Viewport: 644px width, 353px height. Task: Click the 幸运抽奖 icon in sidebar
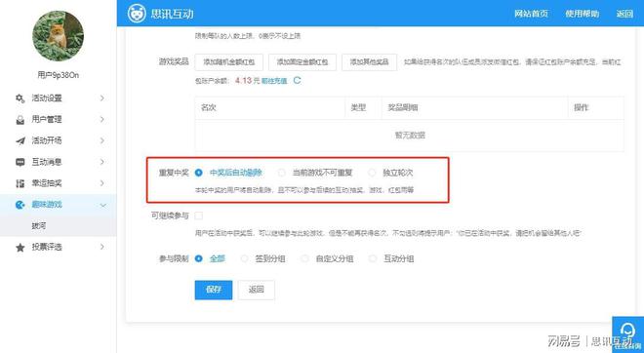click(x=20, y=183)
